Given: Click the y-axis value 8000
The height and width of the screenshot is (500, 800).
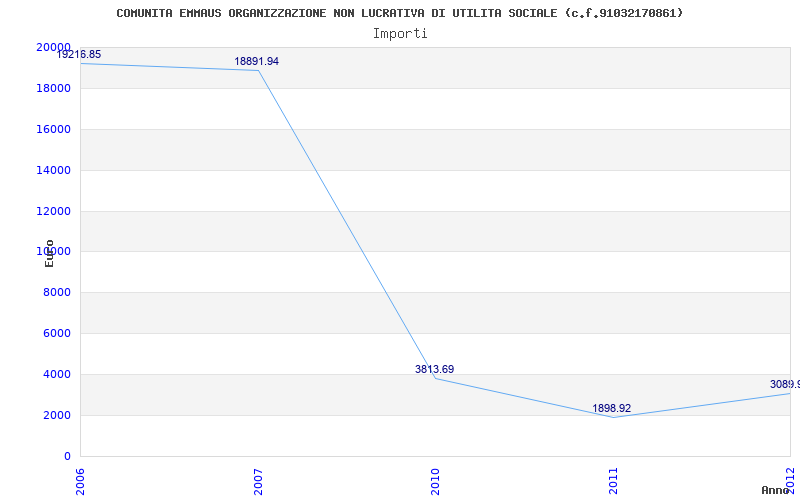Looking at the screenshot, I should point(56,292).
